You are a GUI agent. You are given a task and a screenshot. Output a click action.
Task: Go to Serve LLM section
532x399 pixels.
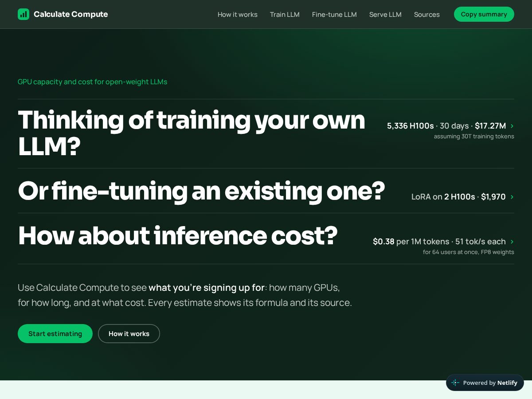tap(385, 15)
